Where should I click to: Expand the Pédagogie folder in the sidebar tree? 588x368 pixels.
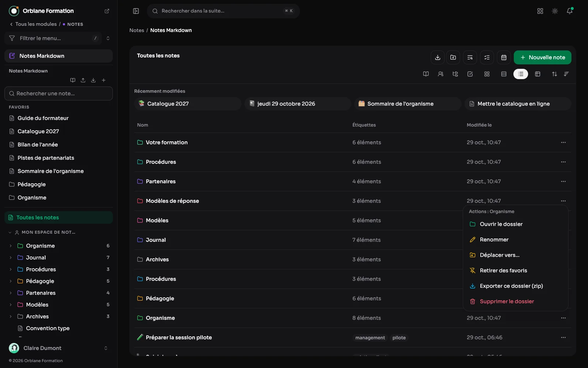(x=11, y=281)
